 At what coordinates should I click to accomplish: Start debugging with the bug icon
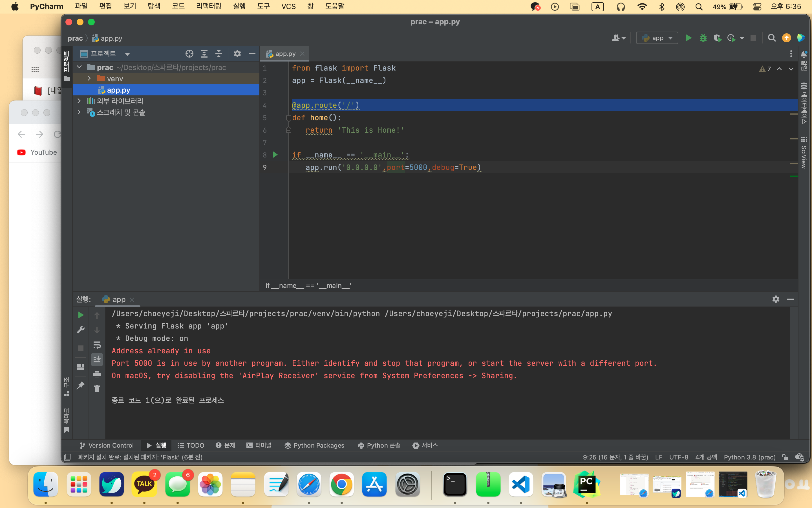[703, 38]
